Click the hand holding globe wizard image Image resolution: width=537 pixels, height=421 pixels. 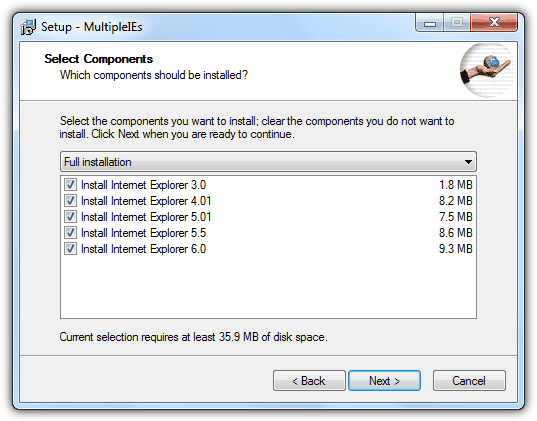point(487,70)
